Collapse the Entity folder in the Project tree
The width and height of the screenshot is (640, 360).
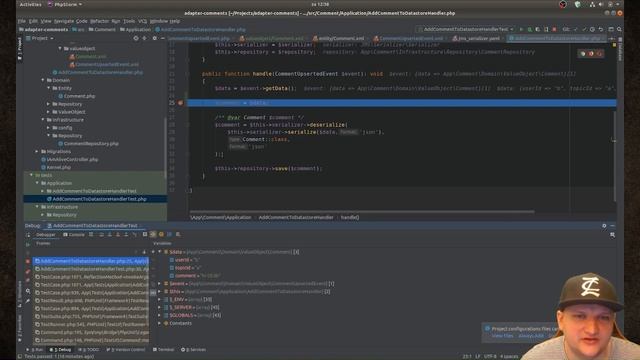(49, 88)
